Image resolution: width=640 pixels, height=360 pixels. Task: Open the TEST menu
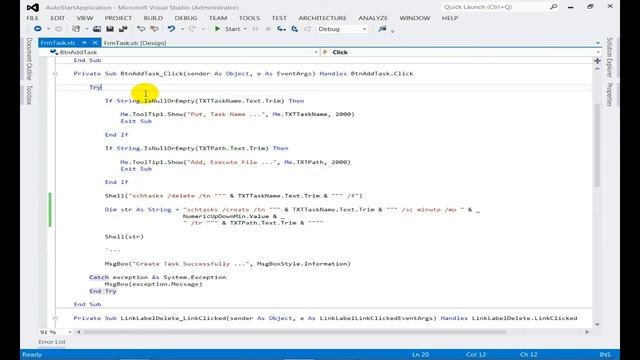coord(279,18)
